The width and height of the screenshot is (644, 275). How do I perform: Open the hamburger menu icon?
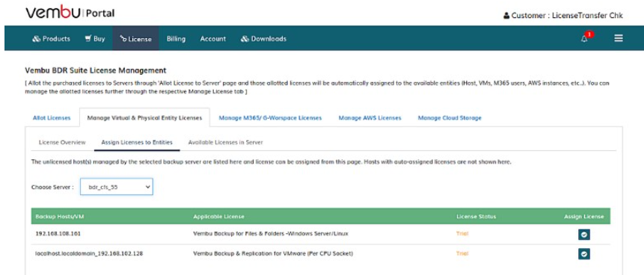click(619, 39)
